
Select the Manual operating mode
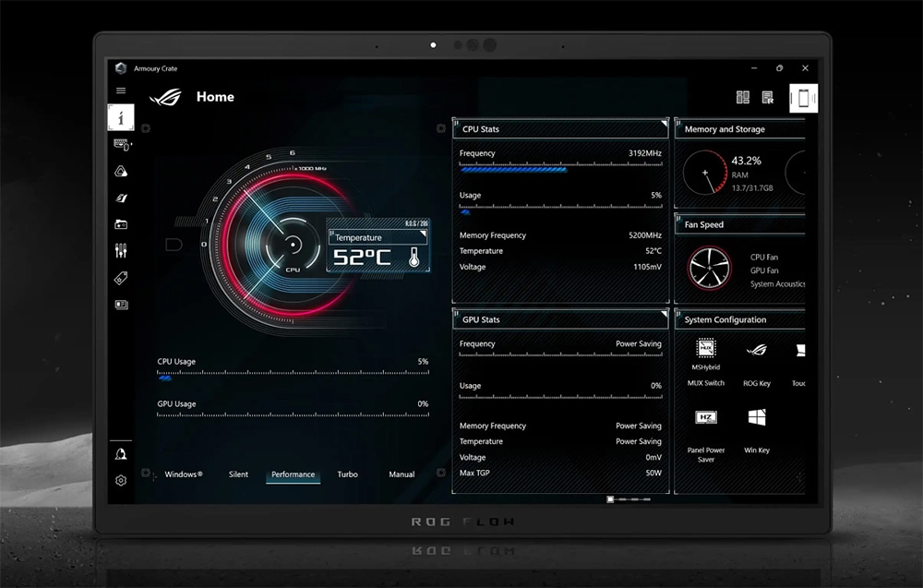tap(402, 474)
